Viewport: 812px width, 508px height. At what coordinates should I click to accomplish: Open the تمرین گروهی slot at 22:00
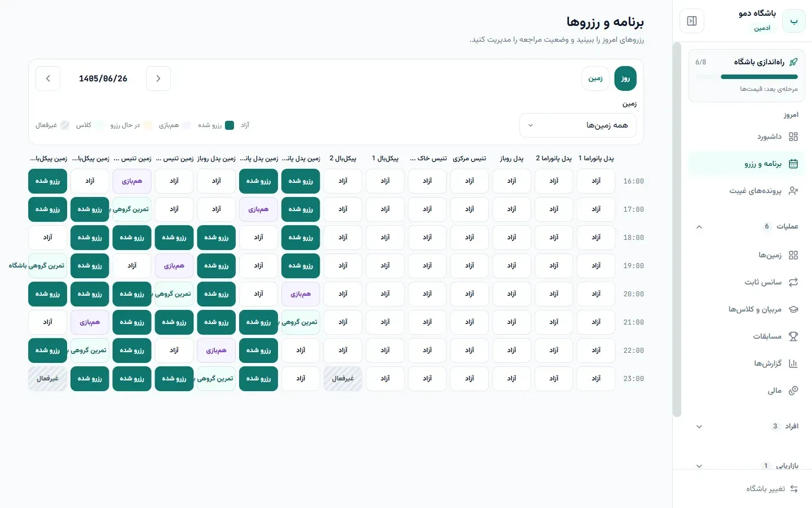[90, 351]
